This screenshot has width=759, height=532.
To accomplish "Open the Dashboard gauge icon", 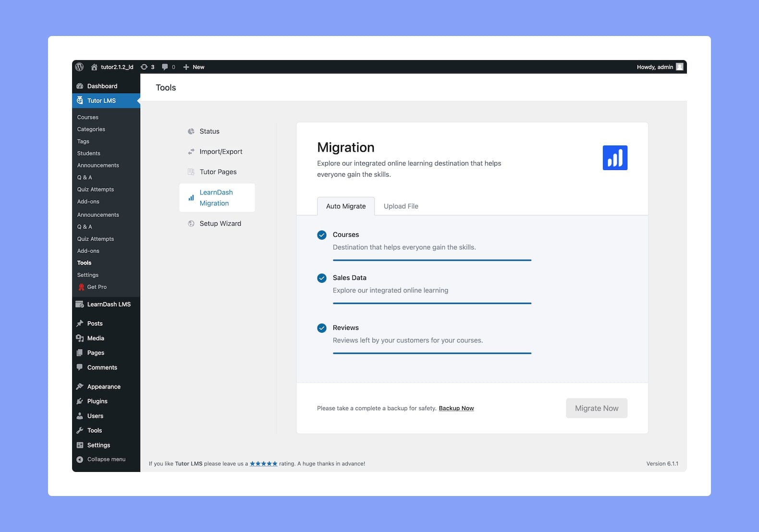I will point(80,86).
